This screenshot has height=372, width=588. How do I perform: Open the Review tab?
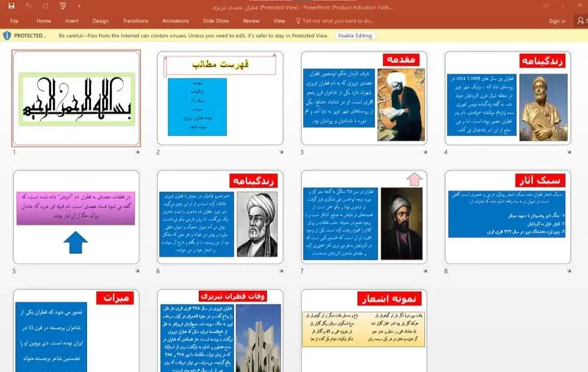pyautogui.click(x=251, y=21)
